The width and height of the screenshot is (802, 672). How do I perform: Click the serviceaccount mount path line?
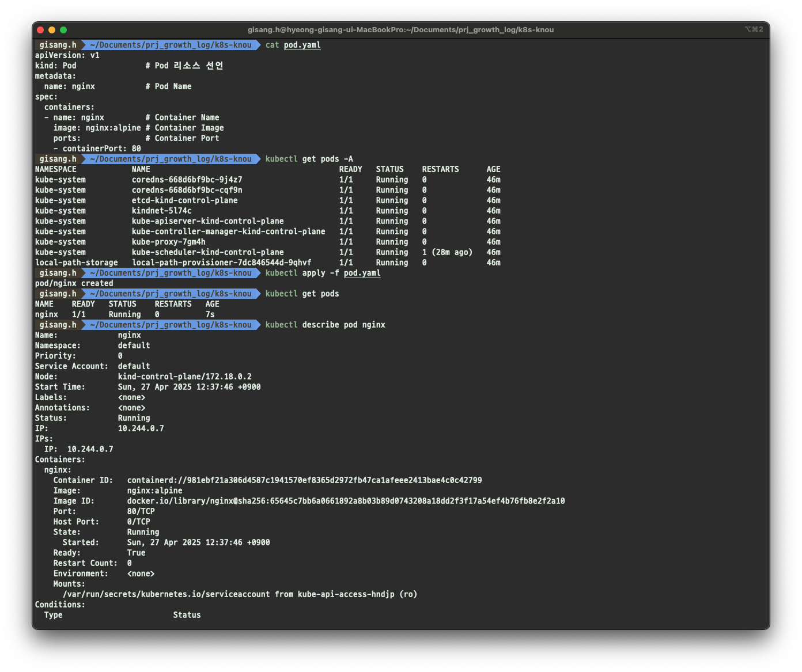[240, 594]
